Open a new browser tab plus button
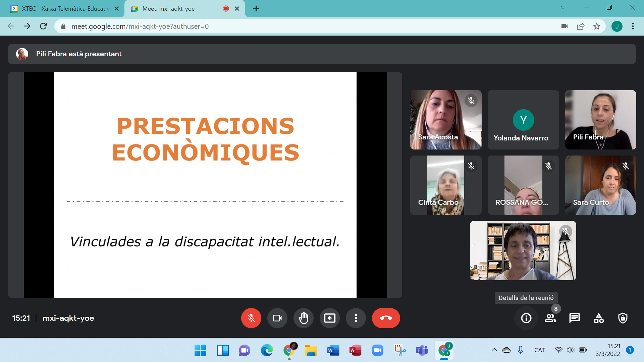Viewport: 644px width, 362px height. (x=256, y=9)
